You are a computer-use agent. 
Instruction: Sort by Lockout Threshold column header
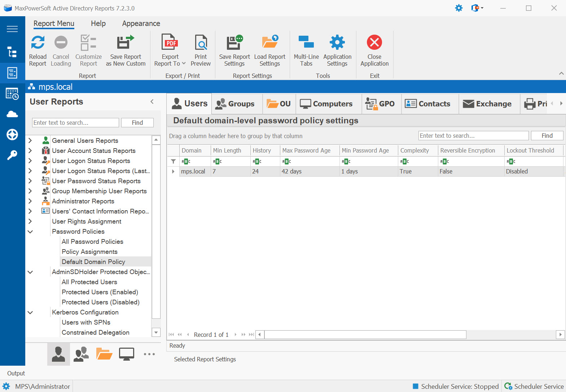point(534,150)
